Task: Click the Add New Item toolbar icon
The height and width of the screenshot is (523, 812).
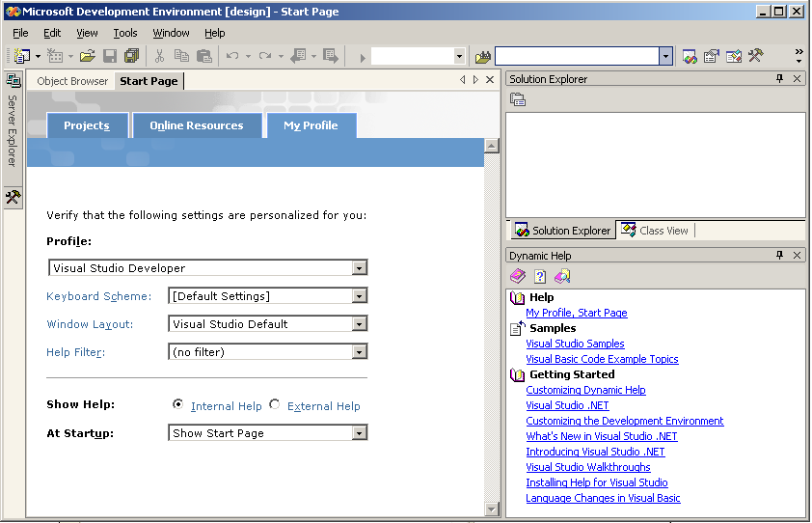Action: click(x=55, y=55)
